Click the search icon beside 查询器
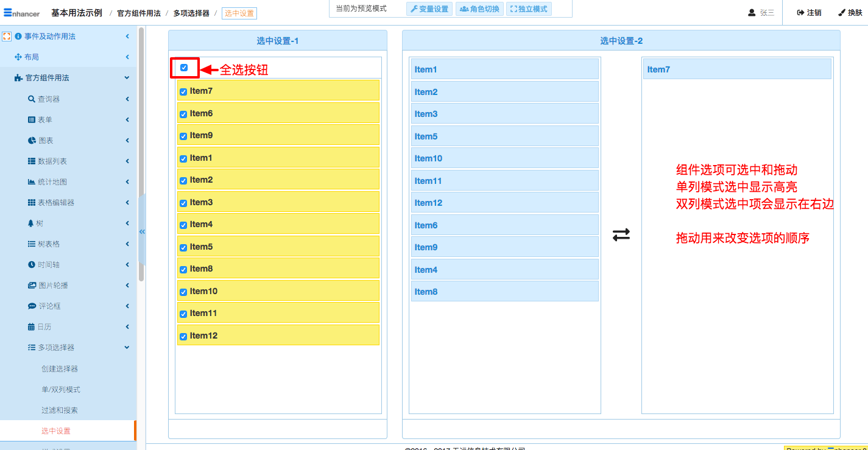This screenshot has width=868, height=450. (x=32, y=99)
